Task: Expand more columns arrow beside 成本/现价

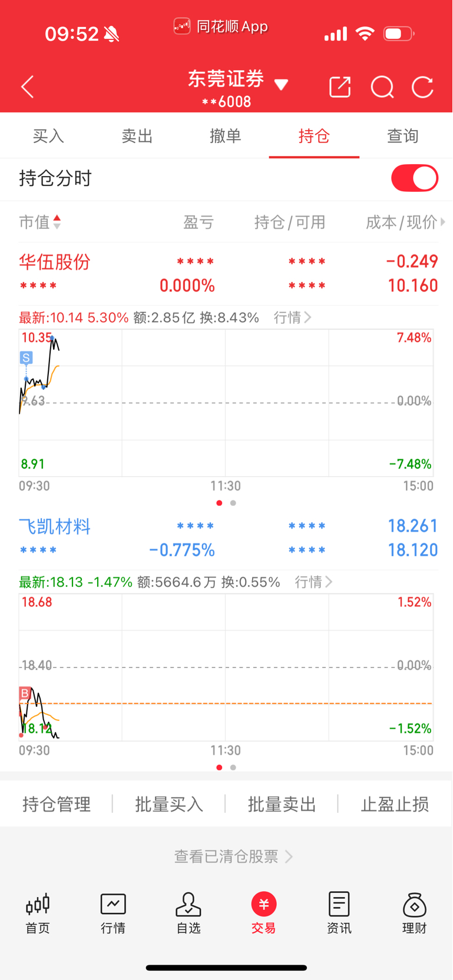Action: point(443,222)
